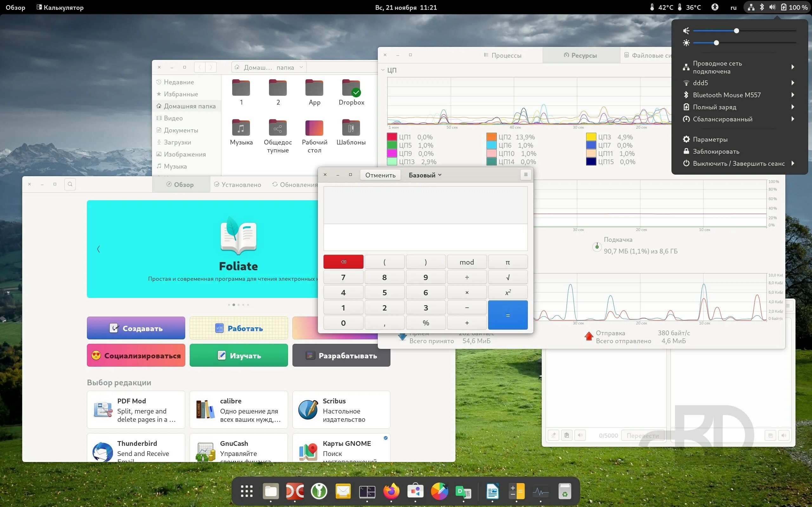Switch to the Установлено tab

pyautogui.click(x=238, y=184)
